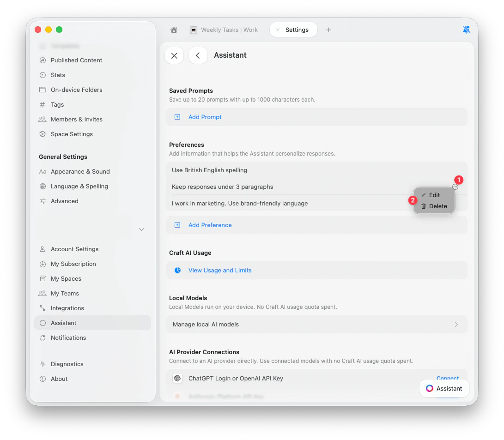Image resolution: width=504 pixels, height=440 pixels.
Task: Expand the sidebar chevron dropdown
Action: (141, 229)
